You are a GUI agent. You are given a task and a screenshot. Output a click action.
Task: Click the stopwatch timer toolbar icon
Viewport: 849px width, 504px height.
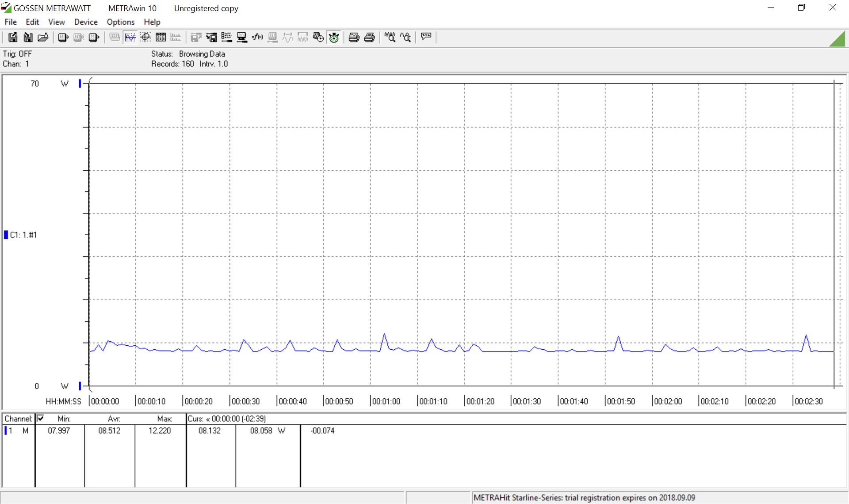(334, 37)
